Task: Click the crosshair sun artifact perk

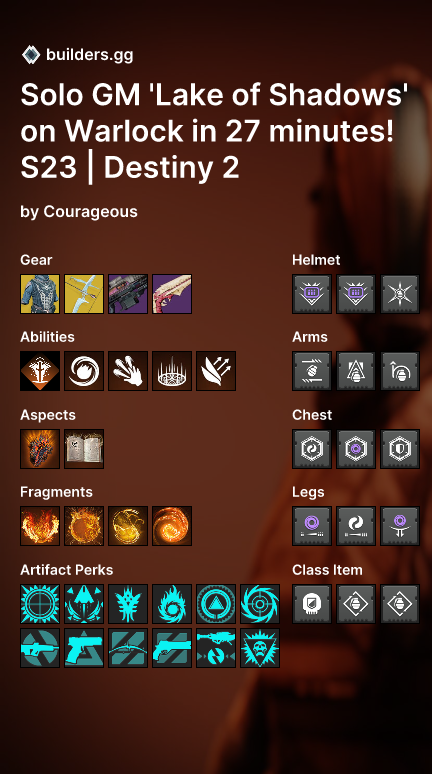Action: pos(40,604)
